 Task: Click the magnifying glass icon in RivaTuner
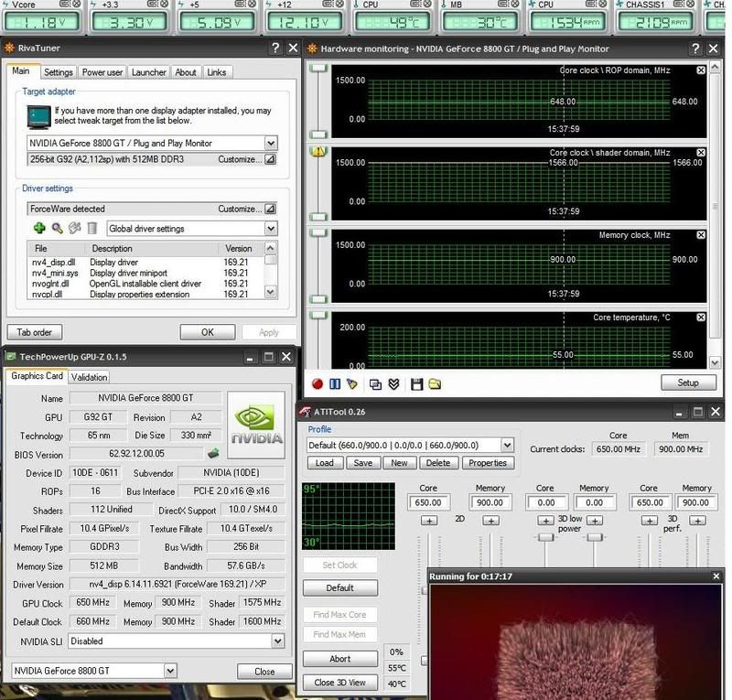click(x=57, y=228)
